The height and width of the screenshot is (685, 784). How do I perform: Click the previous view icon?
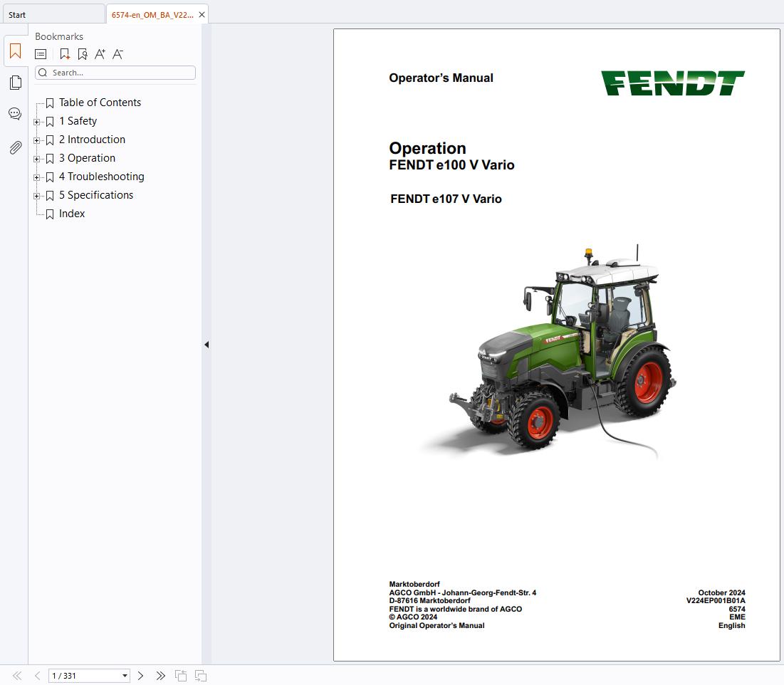coord(180,676)
